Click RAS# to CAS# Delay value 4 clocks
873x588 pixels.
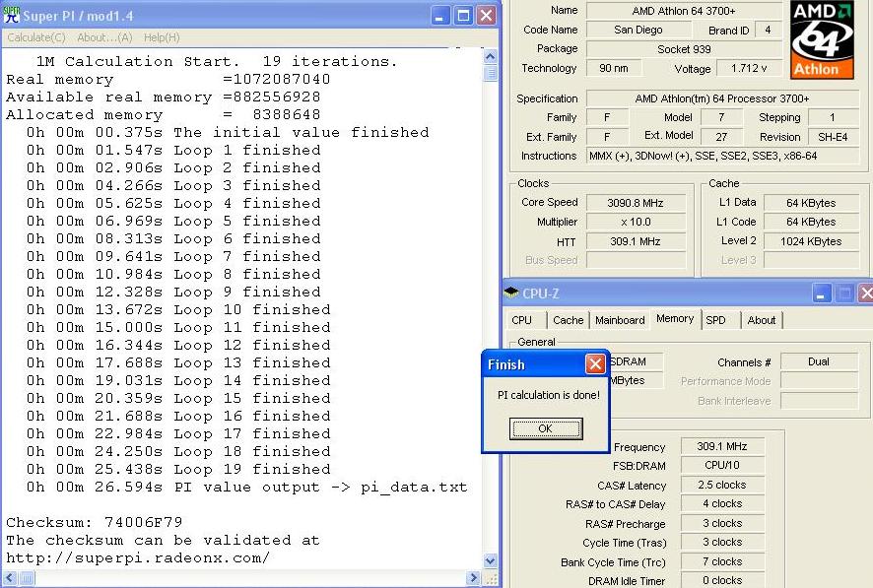[722, 503]
